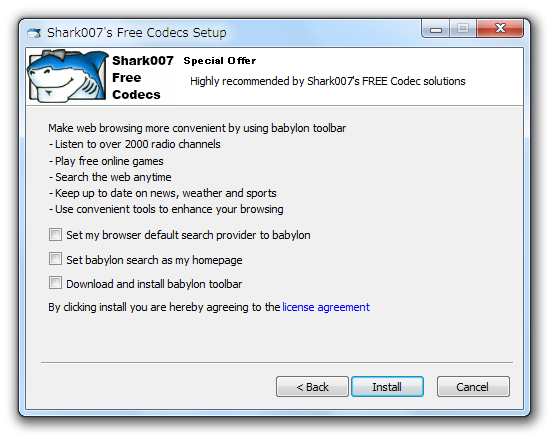
Task: Select the Highly recommended by Shark007's text
Action: pyautogui.click(x=328, y=81)
